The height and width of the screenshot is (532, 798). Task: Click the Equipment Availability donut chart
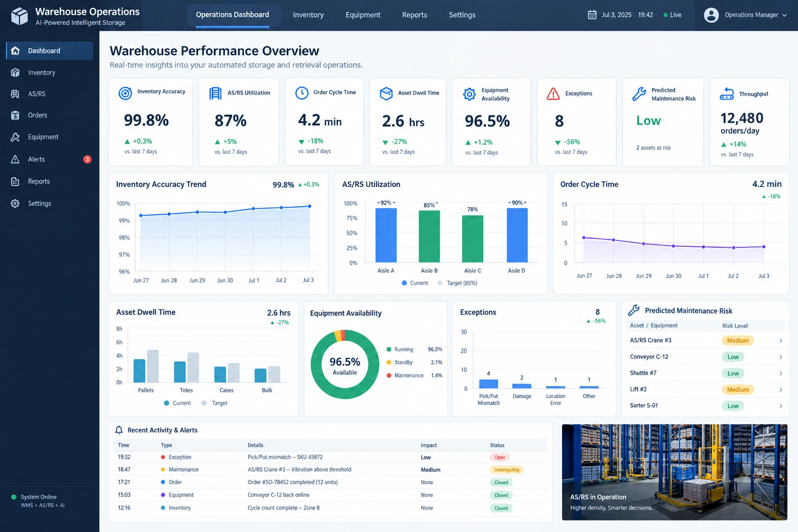(345, 365)
